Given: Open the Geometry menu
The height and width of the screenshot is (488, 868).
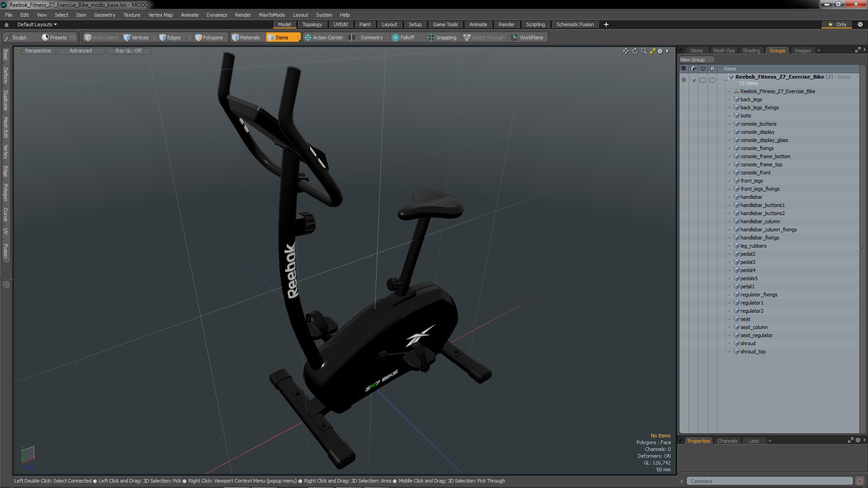Looking at the screenshot, I should [104, 15].
